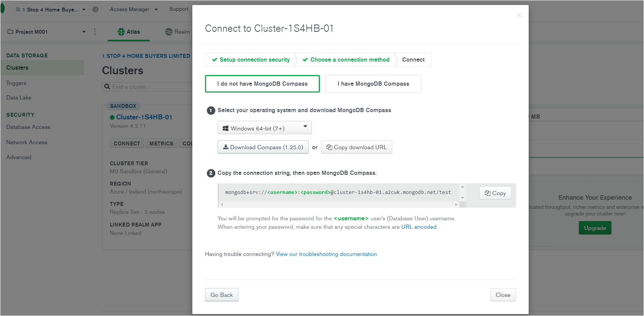
Task: Click Replica Set - 3 nodes text
Action: click(x=137, y=212)
